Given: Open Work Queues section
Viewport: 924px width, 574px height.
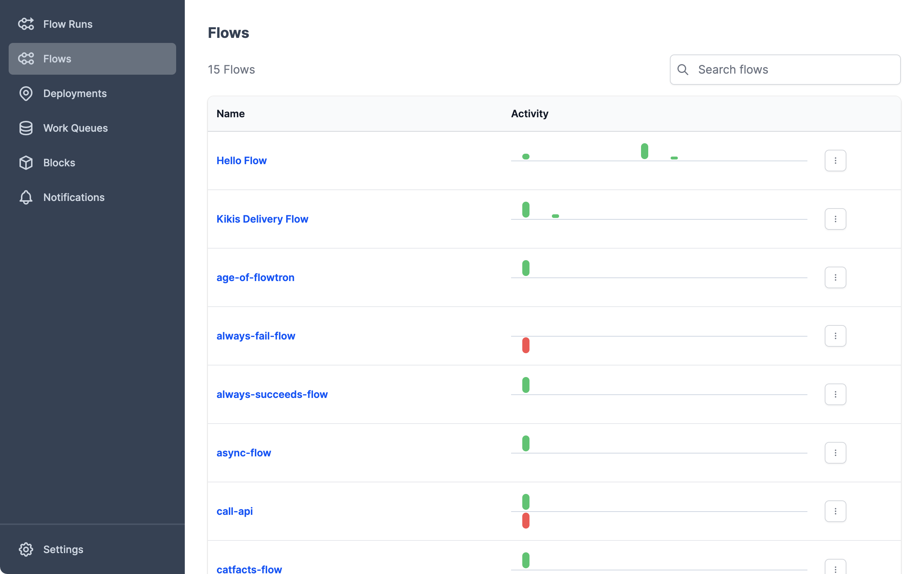Looking at the screenshot, I should [92, 128].
